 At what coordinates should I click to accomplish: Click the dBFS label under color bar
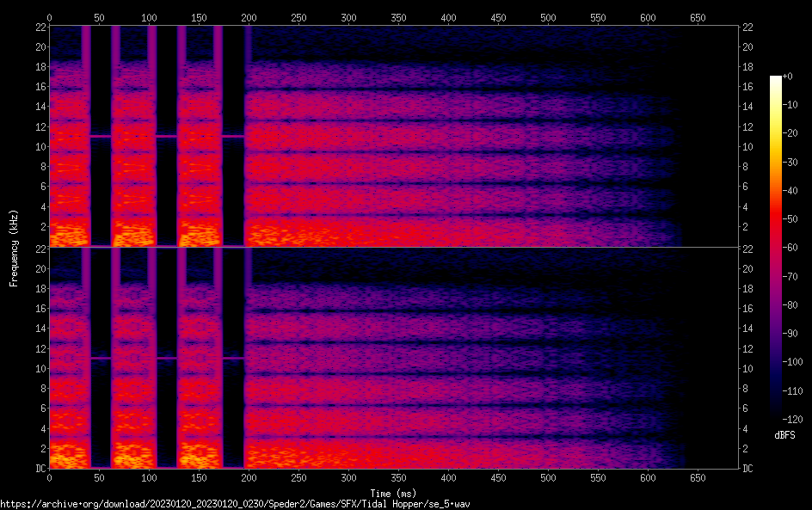784,436
